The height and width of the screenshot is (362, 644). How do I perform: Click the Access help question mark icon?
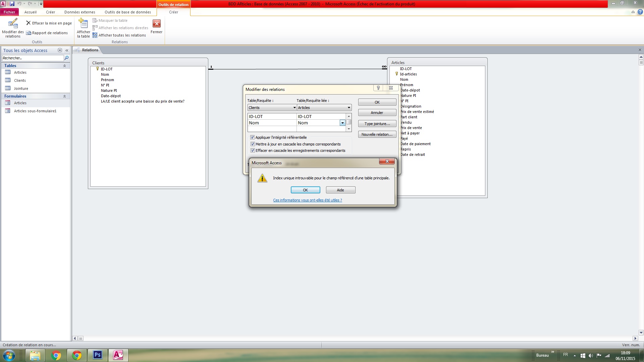(640, 12)
